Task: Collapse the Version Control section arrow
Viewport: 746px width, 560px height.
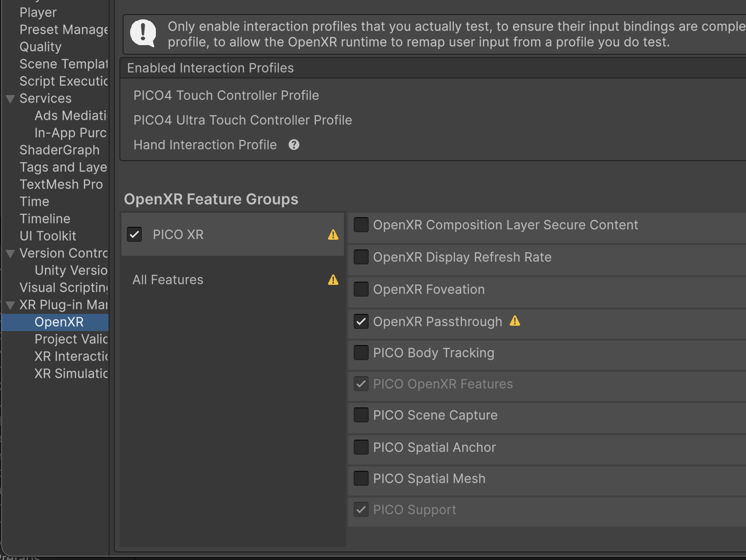Action: tap(10, 254)
